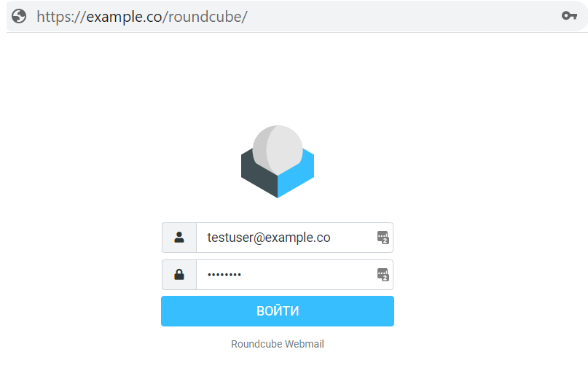The width and height of the screenshot is (588, 376).
Task: Focus the masked password input field
Action: click(306, 275)
